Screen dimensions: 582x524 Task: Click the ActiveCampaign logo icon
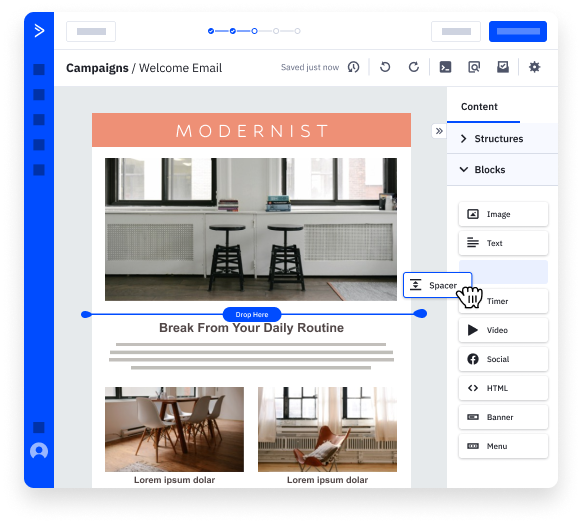pyautogui.click(x=39, y=30)
